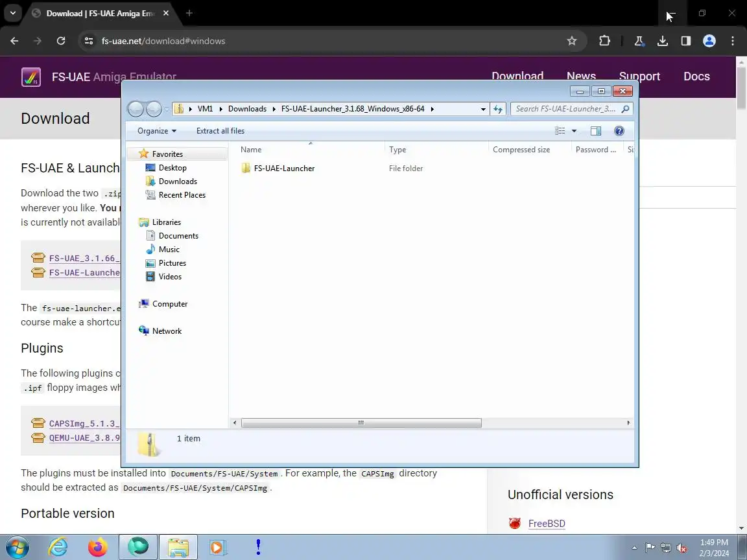Toggle the Explorer preview pane
The image size is (747, 560).
[595, 131]
